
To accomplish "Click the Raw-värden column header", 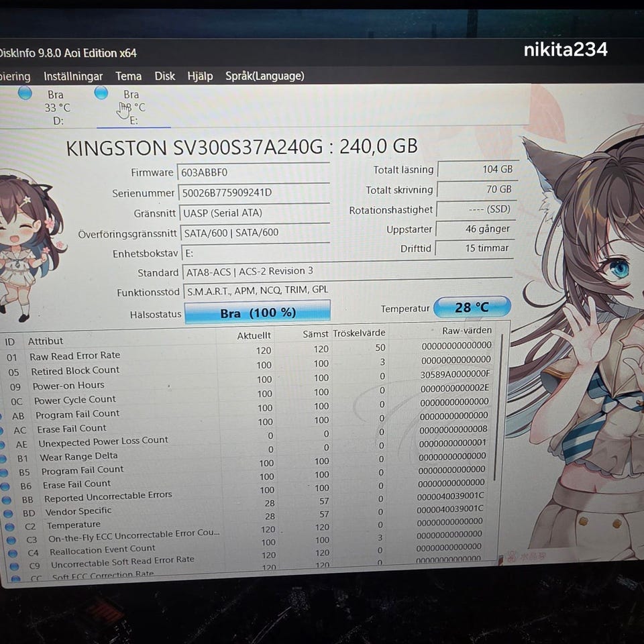I will (467, 330).
